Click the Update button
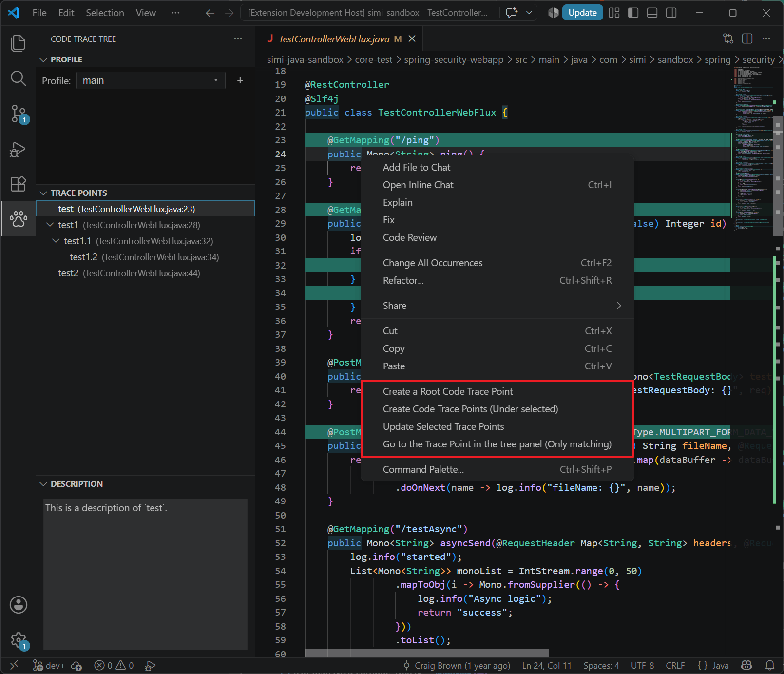Screen dimensions: 784x674 [582, 13]
